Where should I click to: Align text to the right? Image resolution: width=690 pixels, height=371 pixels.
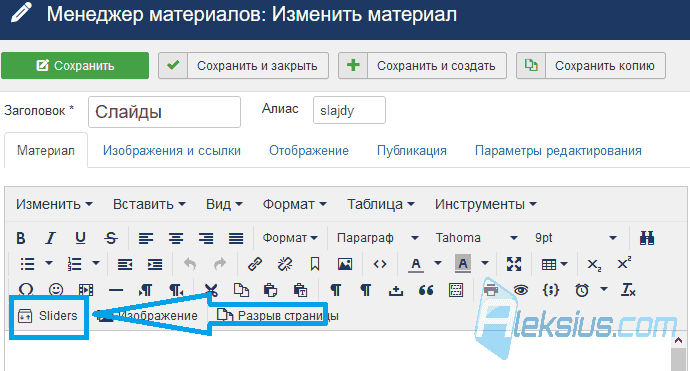(206, 238)
